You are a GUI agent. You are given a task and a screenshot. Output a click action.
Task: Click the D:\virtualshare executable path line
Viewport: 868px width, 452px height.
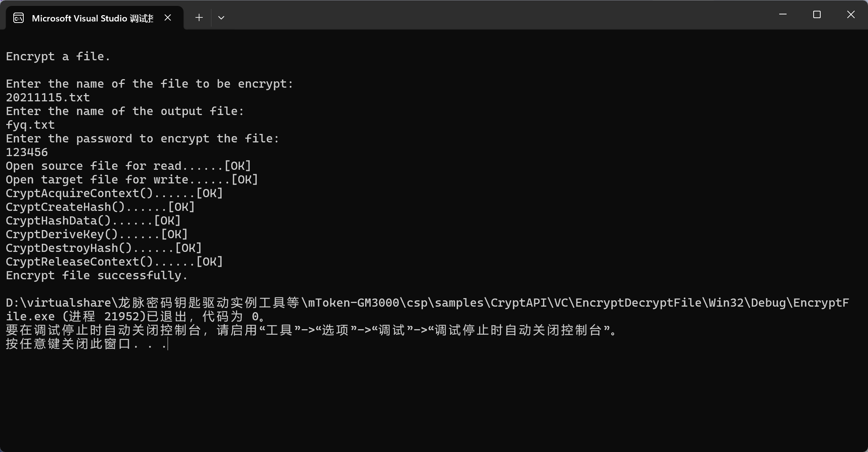coord(427,303)
